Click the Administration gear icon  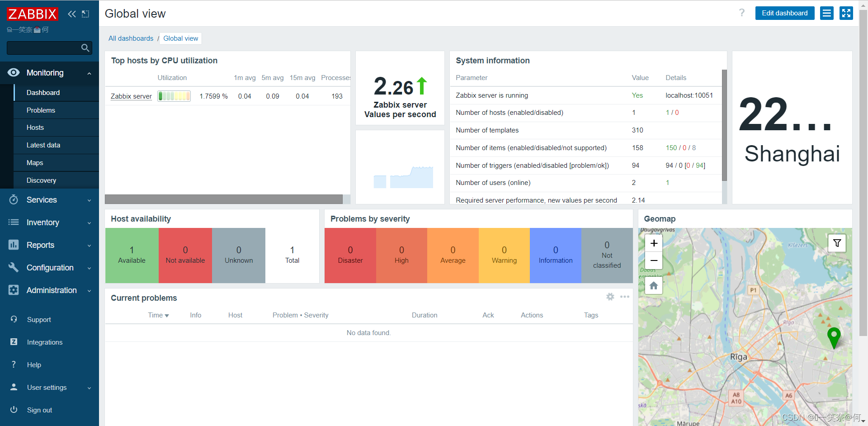click(14, 290)
